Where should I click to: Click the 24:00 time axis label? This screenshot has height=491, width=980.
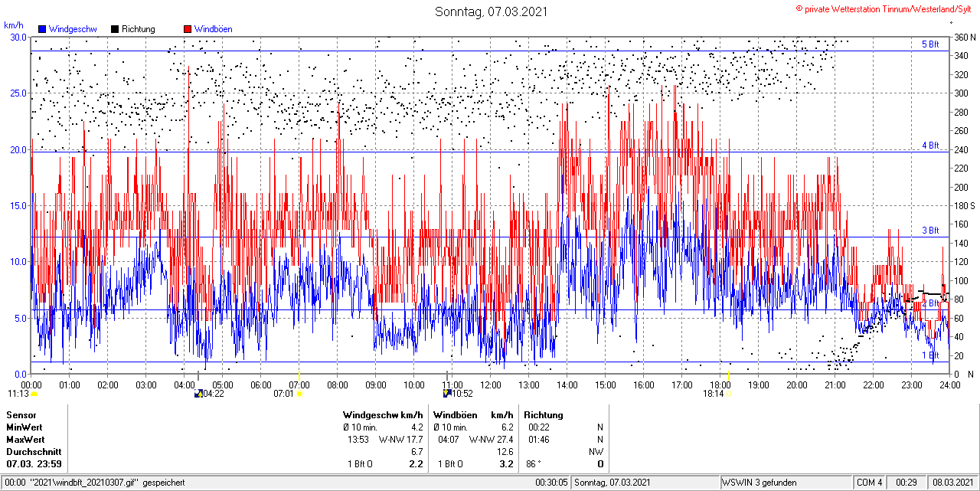click(x=950, y=385)
